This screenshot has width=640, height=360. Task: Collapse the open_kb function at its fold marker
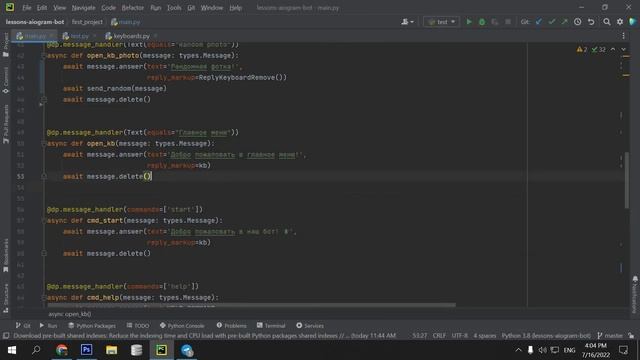[x=44, y=144]
